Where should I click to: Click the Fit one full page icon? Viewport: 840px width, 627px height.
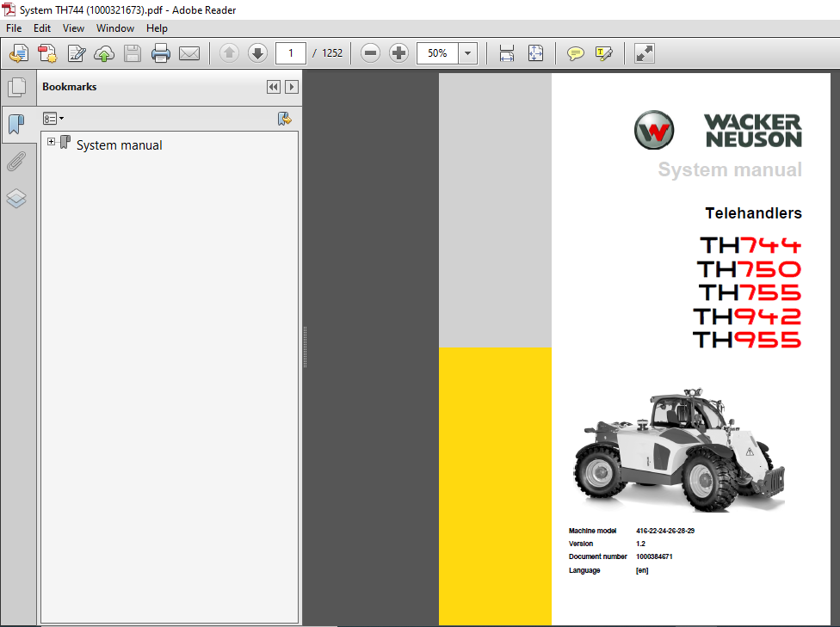pos(535,53)
